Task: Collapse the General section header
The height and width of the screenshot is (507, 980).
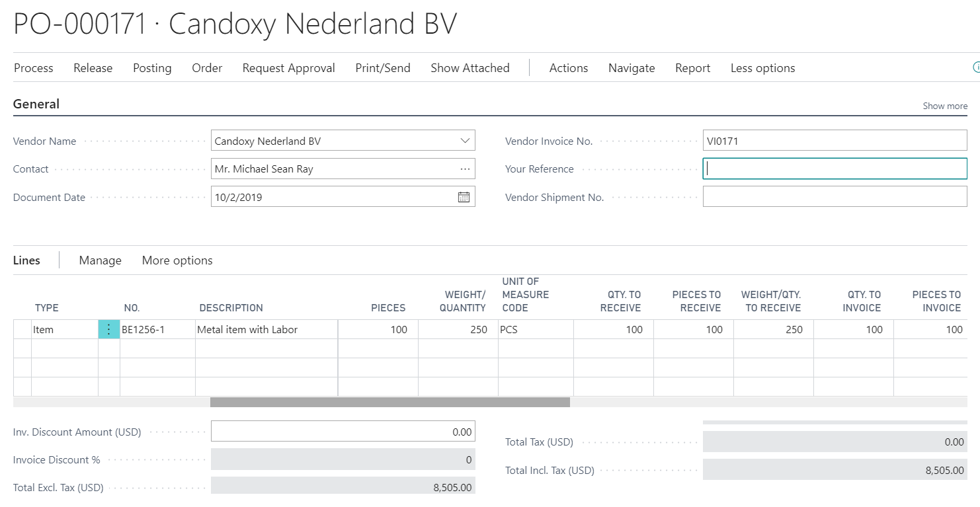Action: coord(36,104)
